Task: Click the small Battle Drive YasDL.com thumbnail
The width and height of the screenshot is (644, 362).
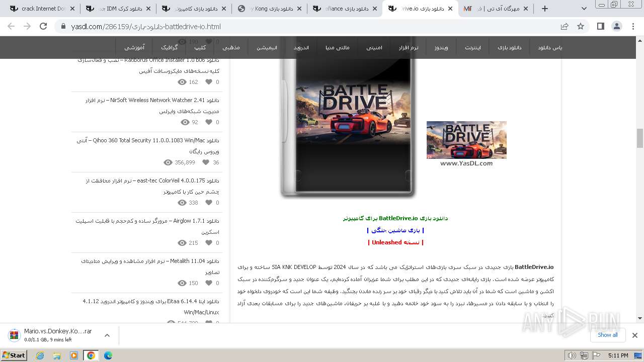Action: tap(466, 144)
